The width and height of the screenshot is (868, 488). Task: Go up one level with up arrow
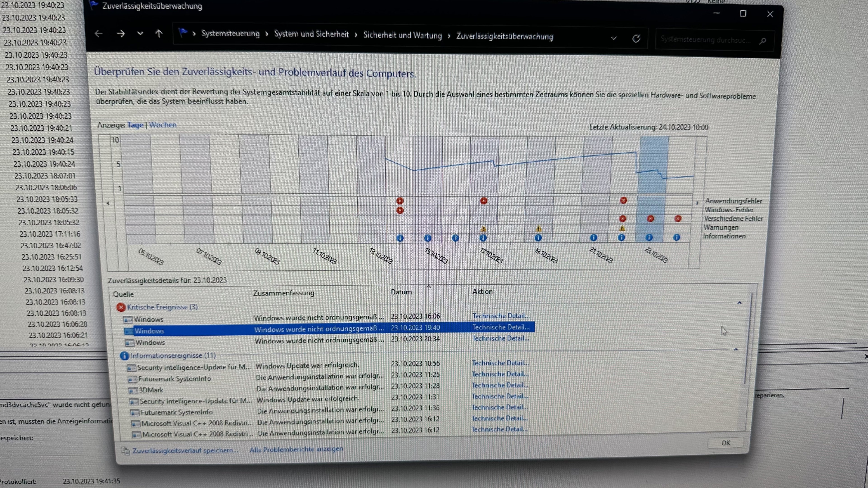tap(159, 34)
